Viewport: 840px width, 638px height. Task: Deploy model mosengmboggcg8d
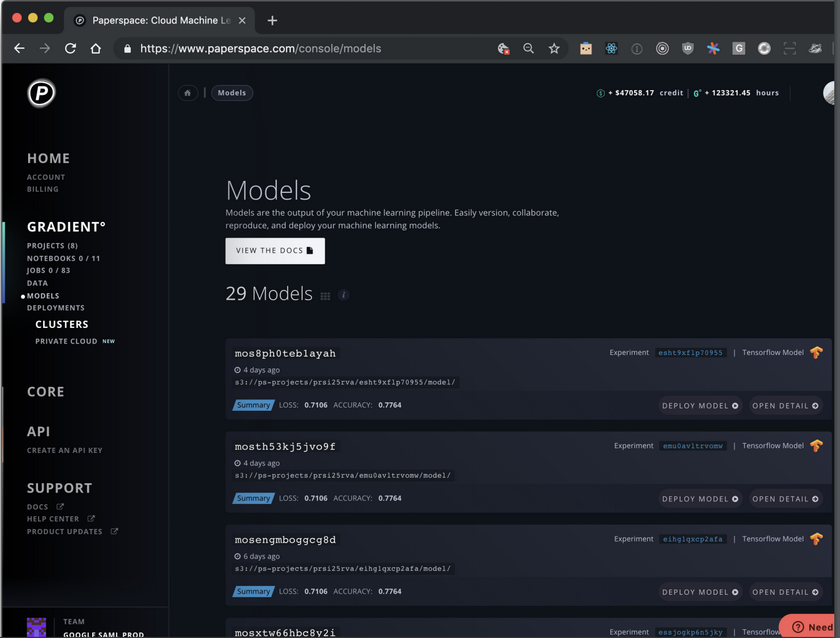pos(700,592)
